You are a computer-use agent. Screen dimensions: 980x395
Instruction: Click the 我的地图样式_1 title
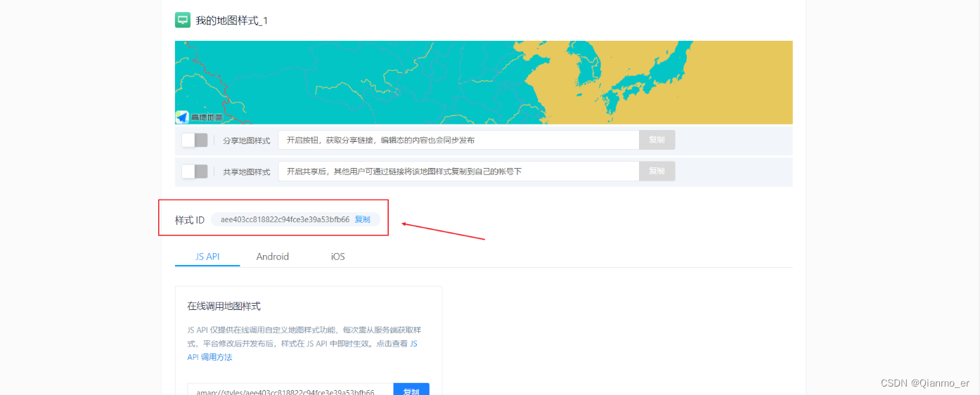click(231, 21)
